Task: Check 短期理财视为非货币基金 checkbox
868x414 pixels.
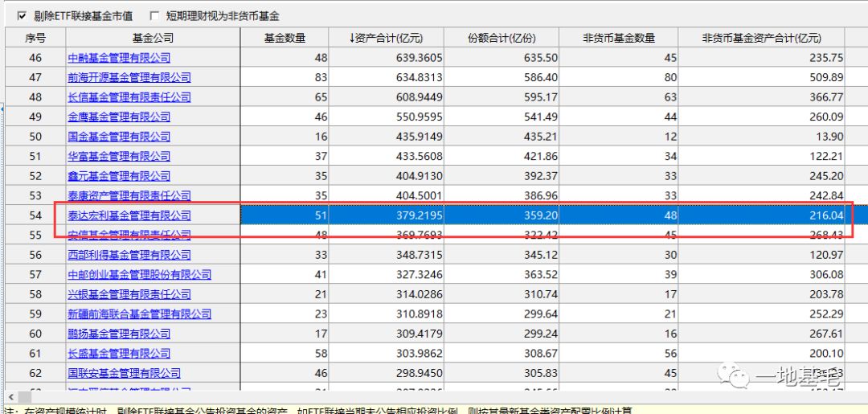Action: click(x=154, y=16)
